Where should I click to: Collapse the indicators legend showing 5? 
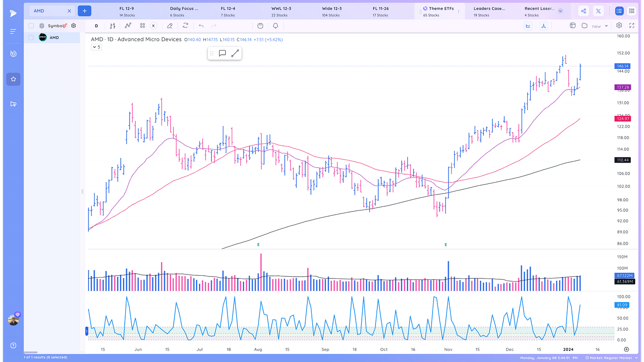pos(96,47)
